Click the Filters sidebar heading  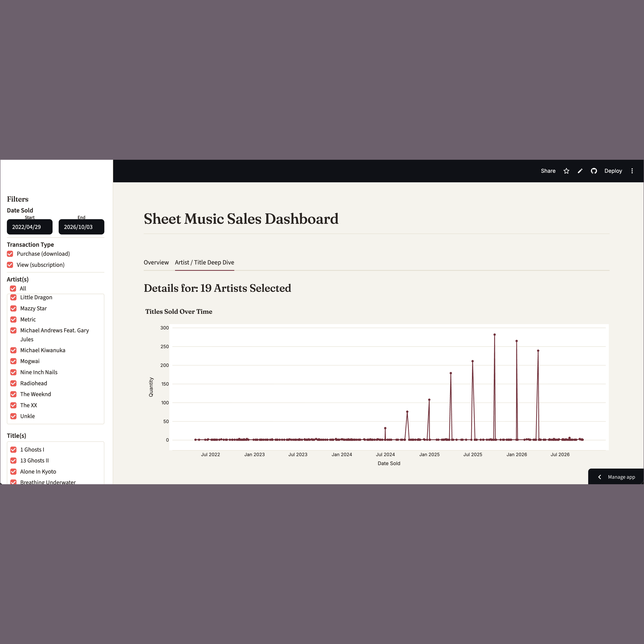pos(18,199)
